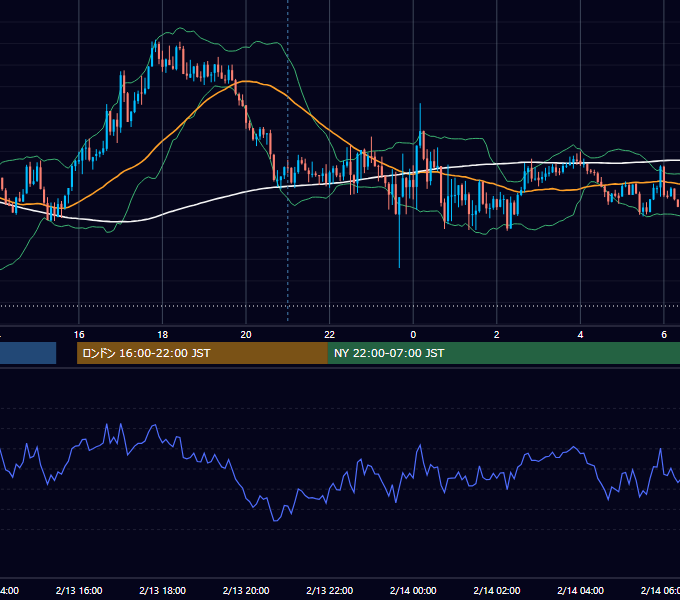Click the 2/14 02:00 label on the lower axis
Screen dimensions: 680x600
click(x=497, y=591)
